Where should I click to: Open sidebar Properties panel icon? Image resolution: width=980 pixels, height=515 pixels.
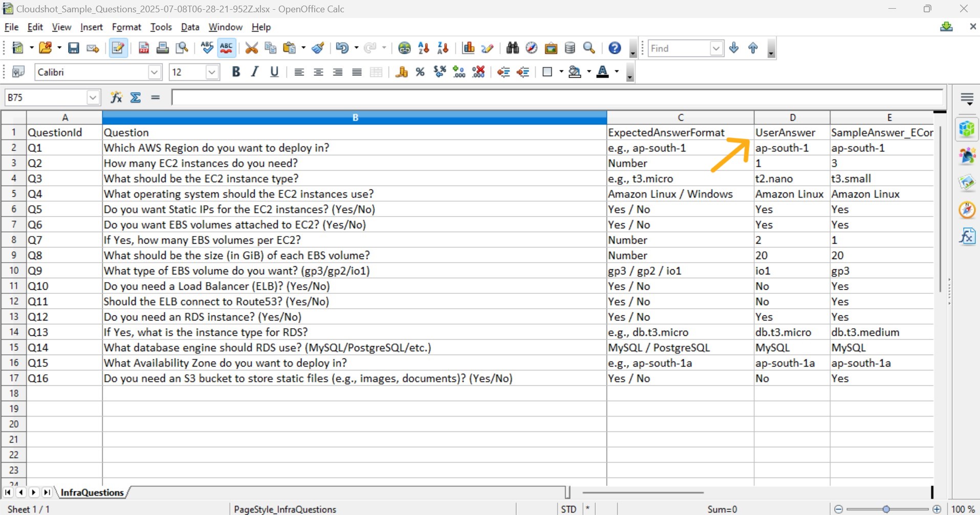[x=967, y=129]
